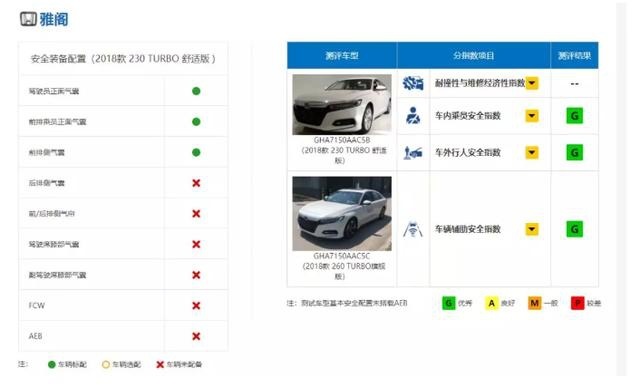Click the Honda logo beside 雅阁
The height and width of the screenshot is (387, 640).
[x=28, y=19]
